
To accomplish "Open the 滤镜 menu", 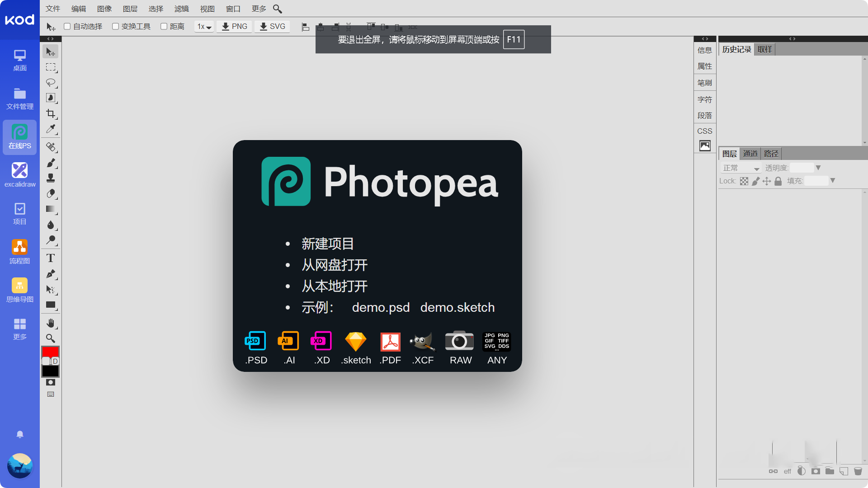I will tap(182, 9).
